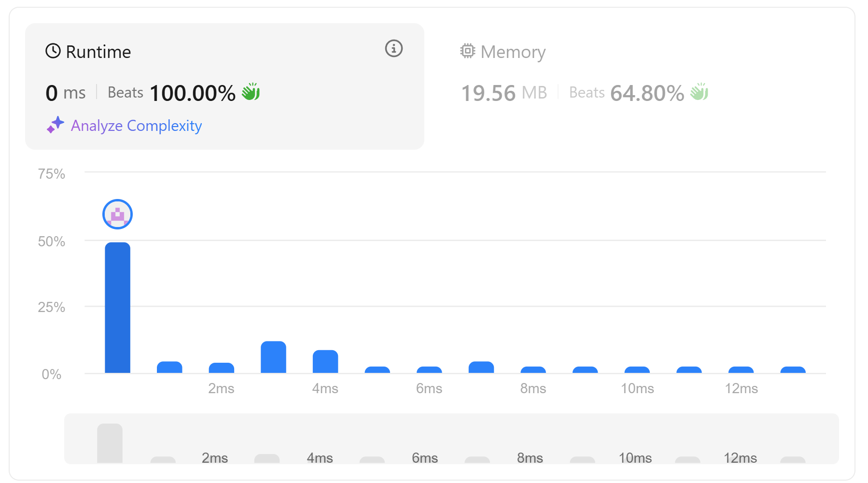868x483 pixels.
Task: Click the green clapping hands beside 100.00%
Action: click(251, 92)
